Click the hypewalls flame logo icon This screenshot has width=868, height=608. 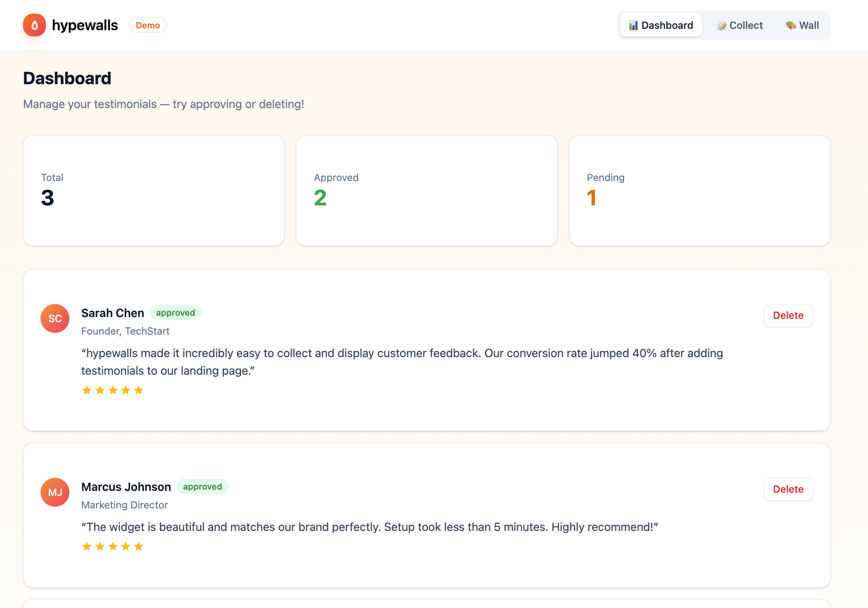pos(35,25)
